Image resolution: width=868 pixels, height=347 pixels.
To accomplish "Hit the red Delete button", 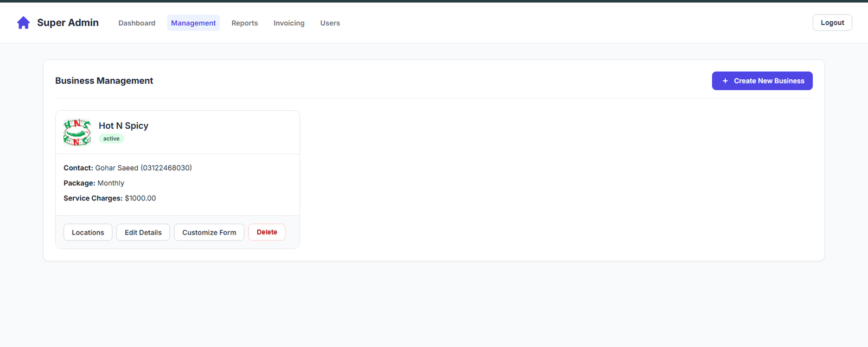I will [266, 232].
